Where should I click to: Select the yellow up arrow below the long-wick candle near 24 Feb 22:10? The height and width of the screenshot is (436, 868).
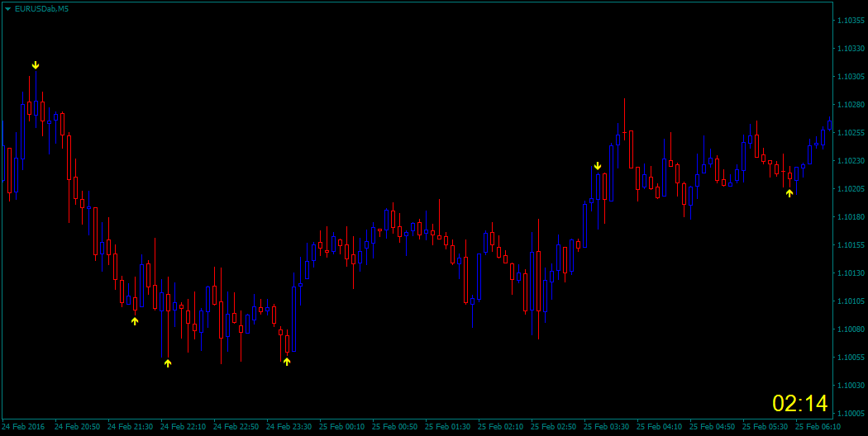click(168, 363)
